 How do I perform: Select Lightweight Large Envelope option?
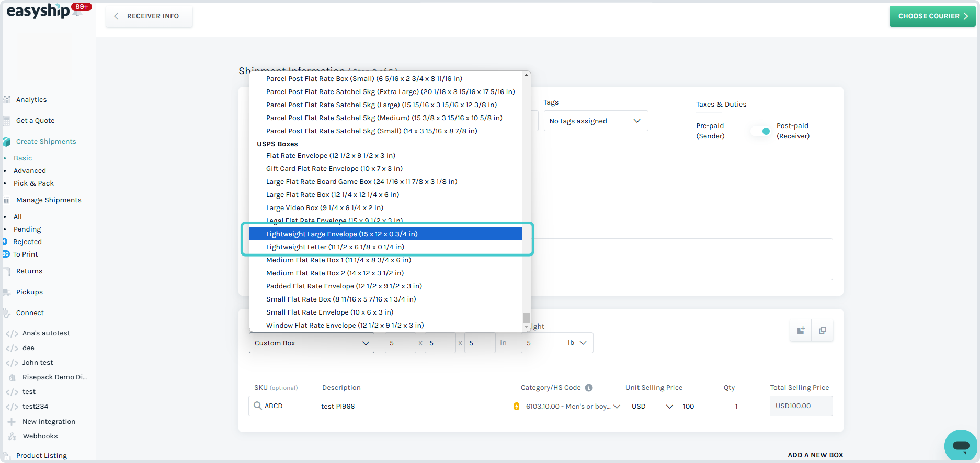(x=385, y=234)
